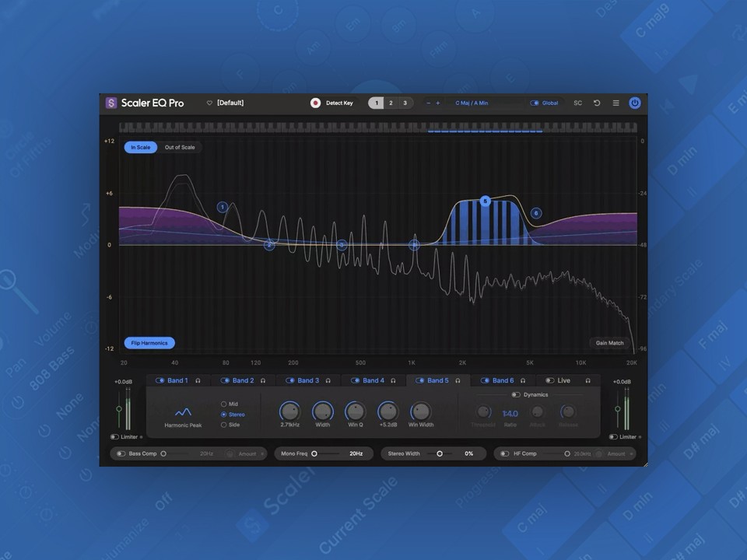Favorite the preset with the heart icon
The height and width of the screenshot is (560, 747).
point(209,103)
